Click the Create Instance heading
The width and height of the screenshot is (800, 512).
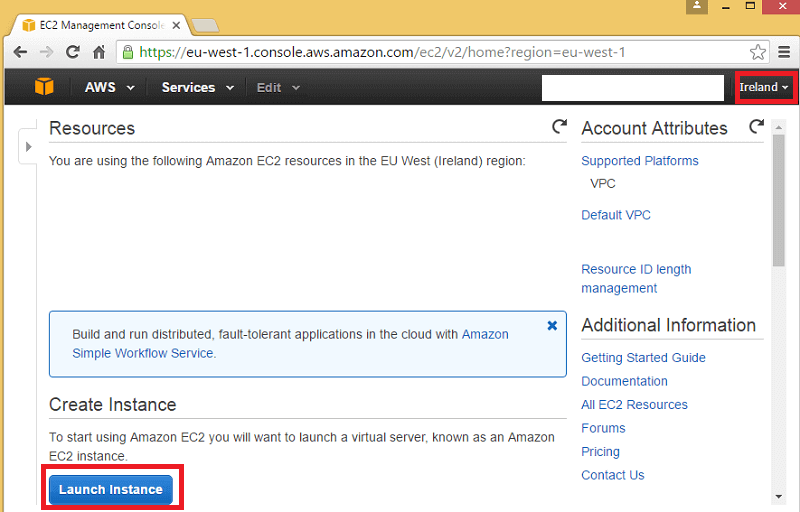[x=113, y=404]
